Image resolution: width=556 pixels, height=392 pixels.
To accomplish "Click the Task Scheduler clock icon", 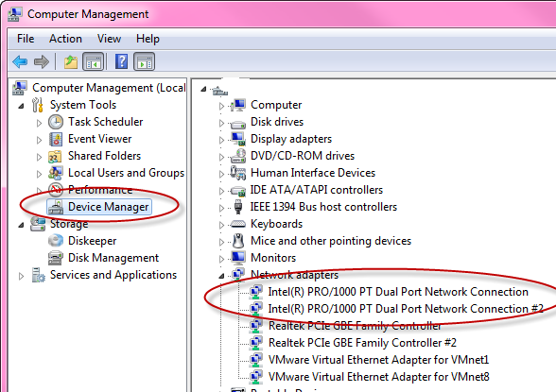I will point(56,122).
